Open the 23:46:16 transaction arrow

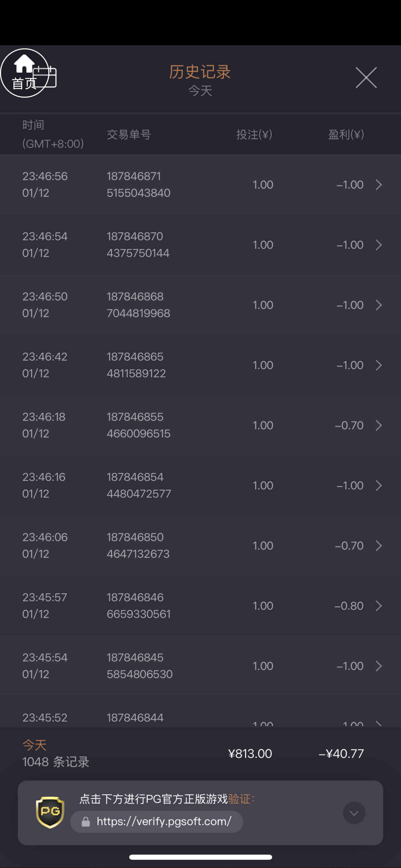(379, 485)
